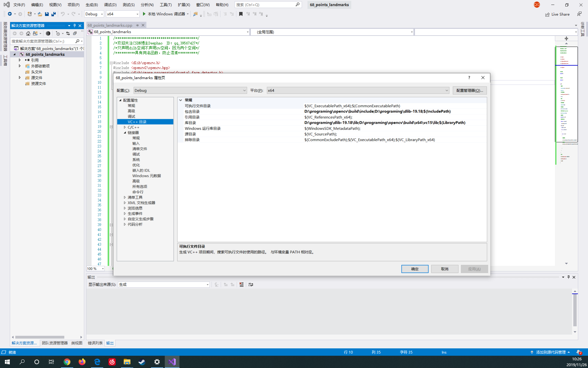Click the Home icon in Solution Explorer

[x=28, y=33]
